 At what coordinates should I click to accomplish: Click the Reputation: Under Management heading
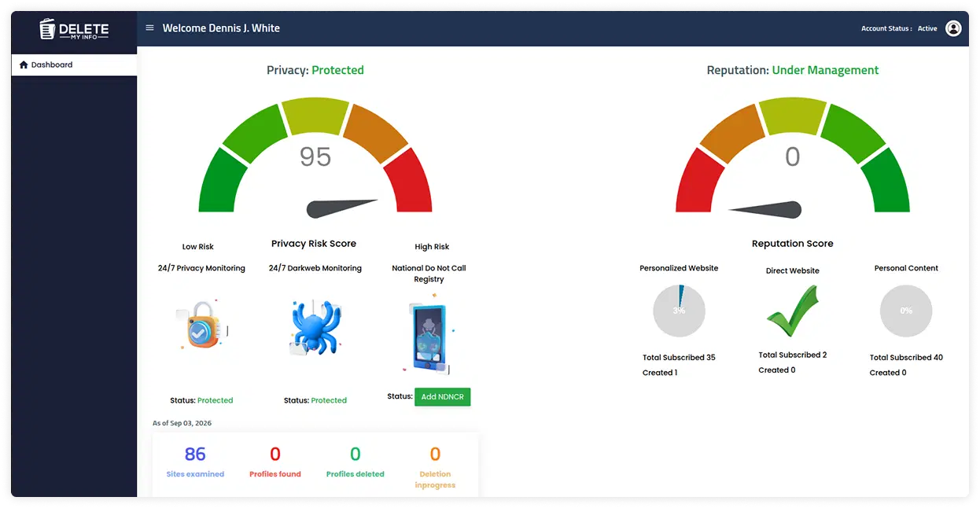(793, 70)
